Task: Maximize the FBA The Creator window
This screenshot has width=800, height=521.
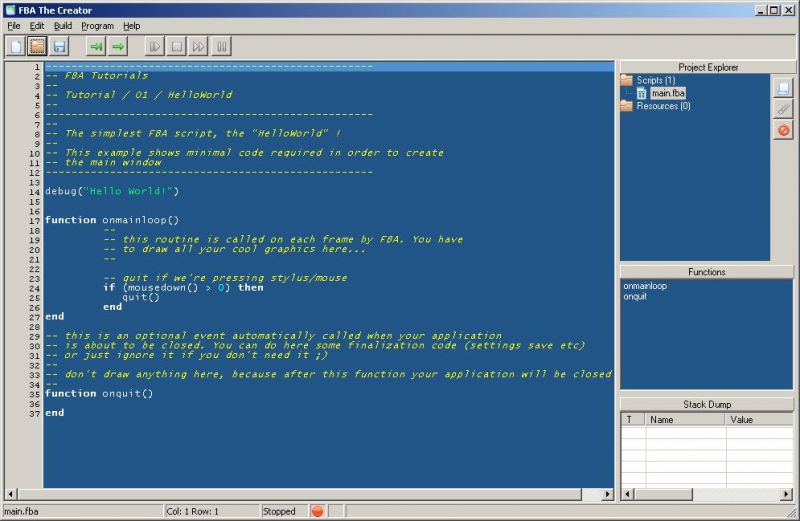Action: 774,10
